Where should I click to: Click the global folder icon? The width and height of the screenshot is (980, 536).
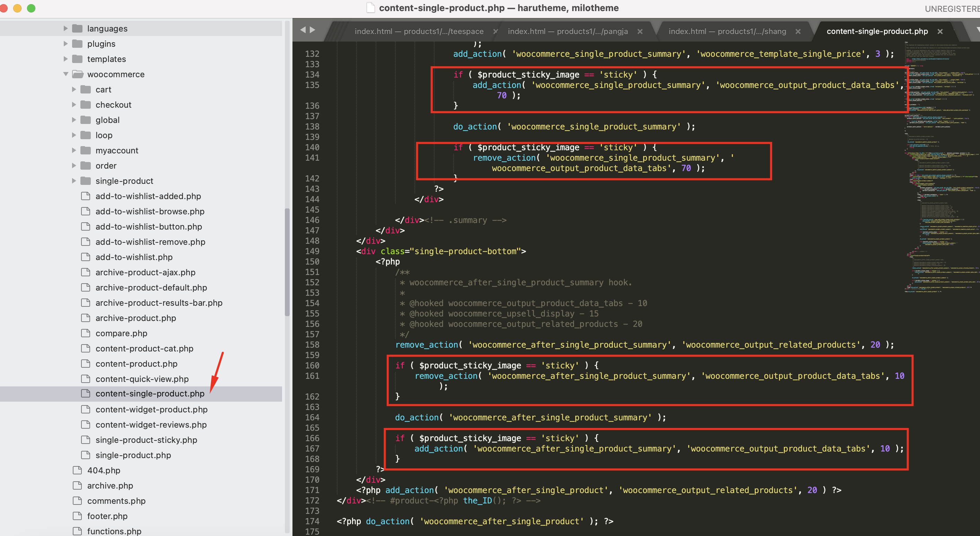coord(86,120)
